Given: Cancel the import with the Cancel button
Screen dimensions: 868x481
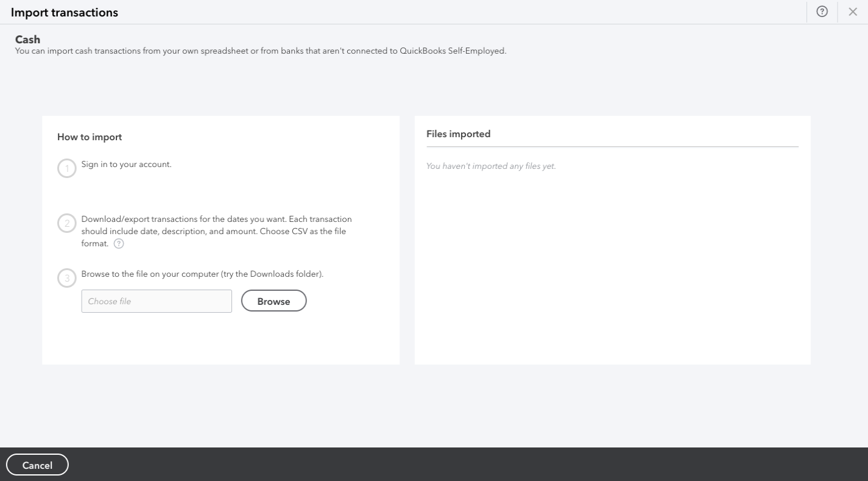Looking at the screenshot, I should click(37, 465).
